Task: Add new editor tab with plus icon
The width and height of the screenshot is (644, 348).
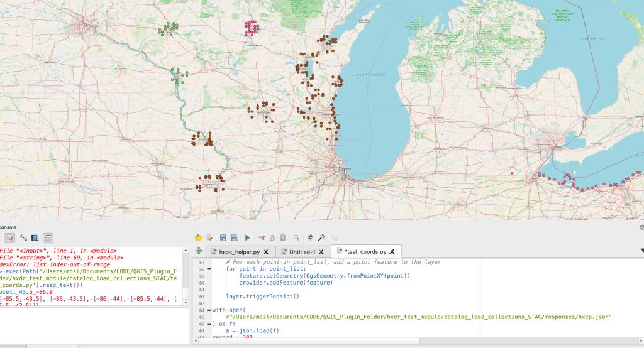Action: click(x=199, y=251)
